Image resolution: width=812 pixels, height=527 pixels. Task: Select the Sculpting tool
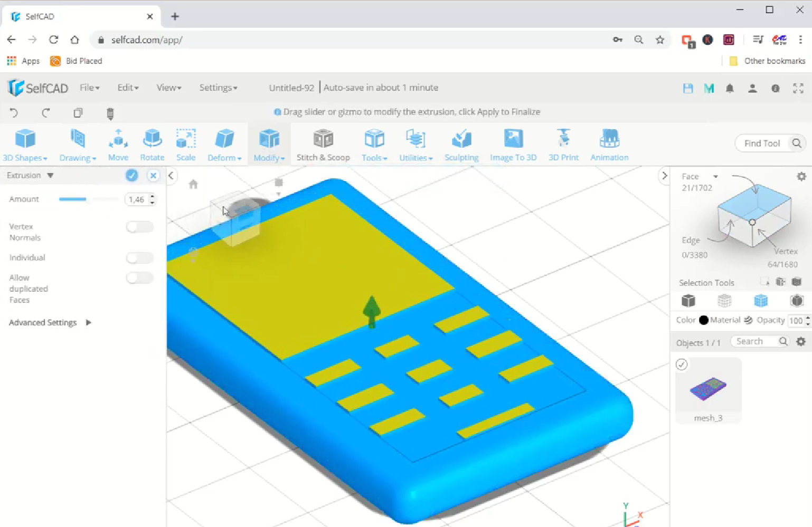coord(461,145)
